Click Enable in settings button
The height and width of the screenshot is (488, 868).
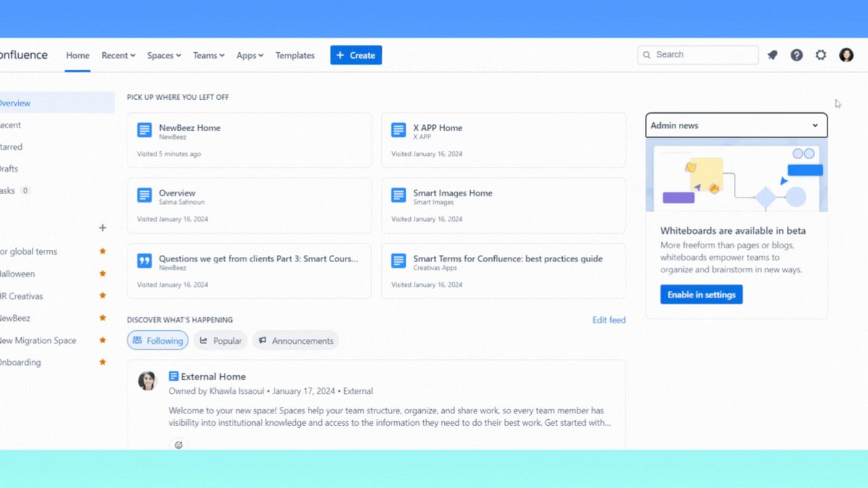click(701, 295)
